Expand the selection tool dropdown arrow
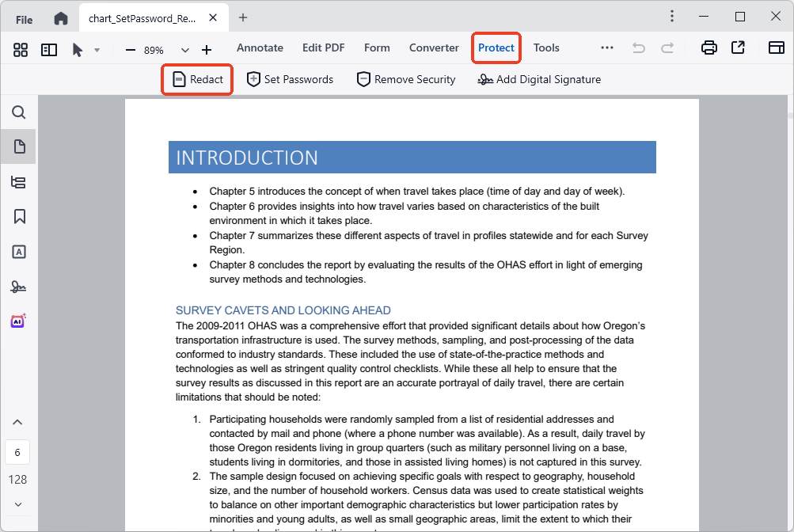Screen dimensions: 794x532 point(97,49)
